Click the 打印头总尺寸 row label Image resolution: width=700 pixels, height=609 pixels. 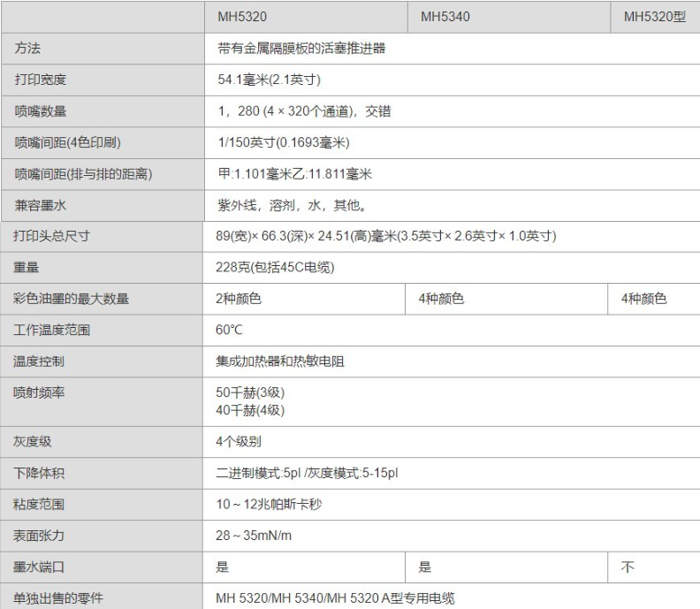pyautogui.click(x=51, y=236)
